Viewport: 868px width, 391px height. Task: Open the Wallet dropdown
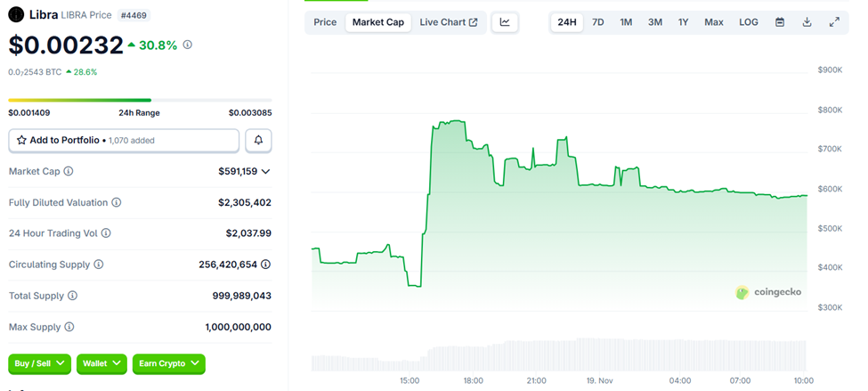pyautogui.click(x=101, y=363)
